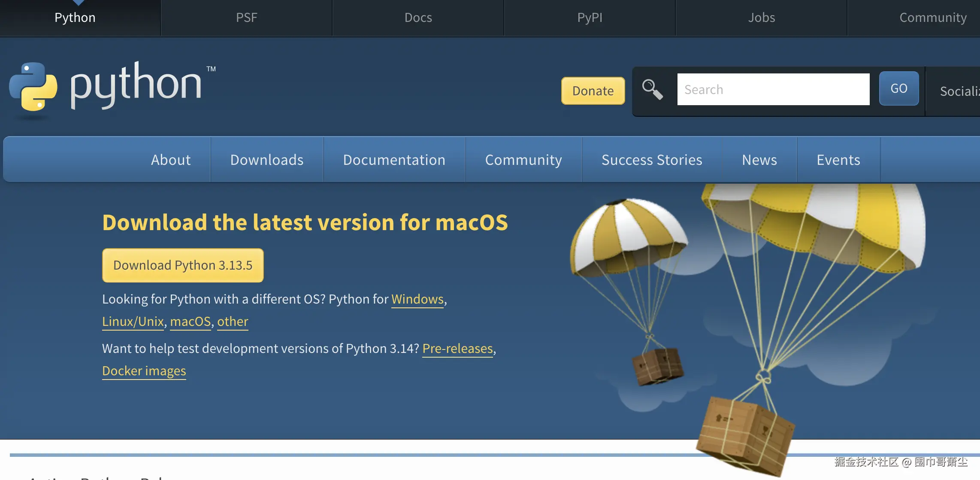Follow the Linux/Unix link
The width and height of the screenshot is (980, 480).
(x=133, y=322)
